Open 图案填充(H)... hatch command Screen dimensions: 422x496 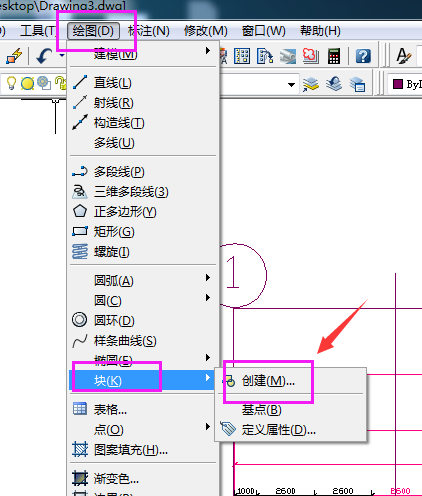click(143, 450)
